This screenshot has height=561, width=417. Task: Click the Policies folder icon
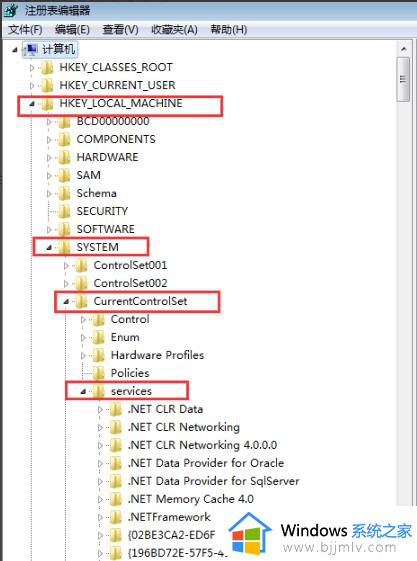click(x=99, y=373)
